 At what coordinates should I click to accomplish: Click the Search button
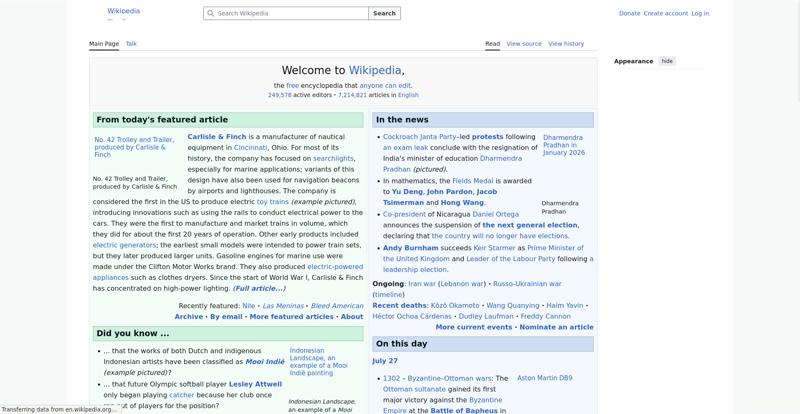[384, 13]
